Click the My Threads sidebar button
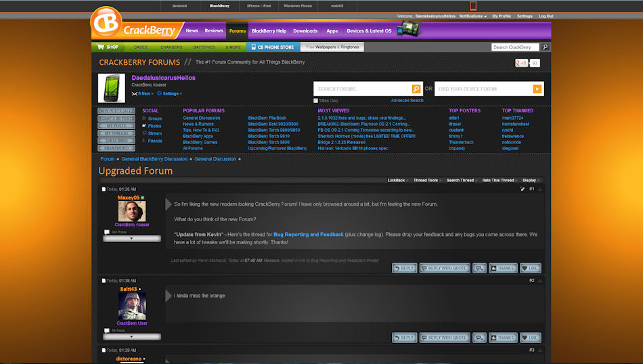The width and height of the screenshot is (643, 364). click(116, 133)
